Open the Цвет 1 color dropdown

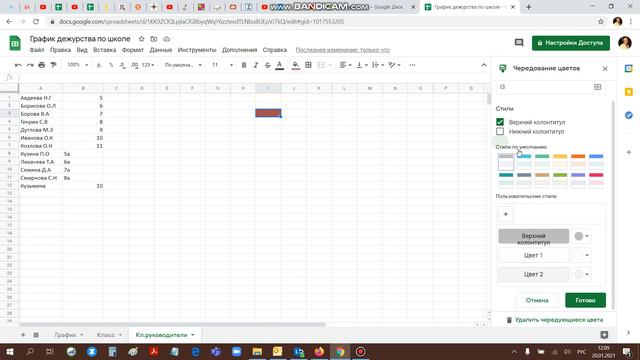tap(582, 255)
